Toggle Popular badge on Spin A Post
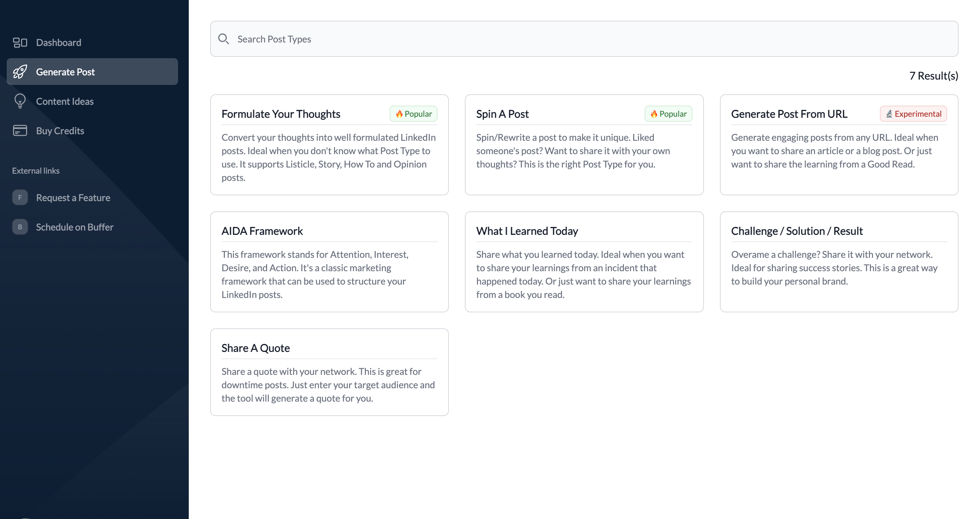 [x=668, y=113]
